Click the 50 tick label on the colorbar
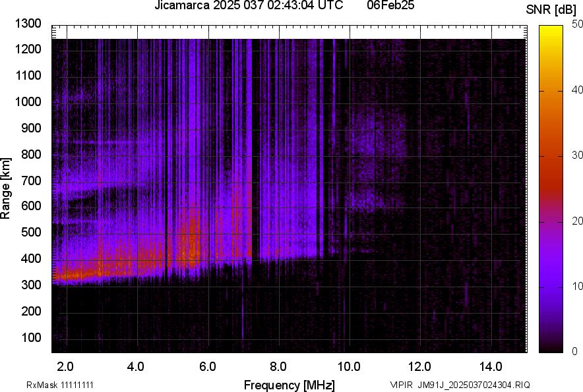Image resolution: width=583 pixels, height=392 pixels. point(578,24)
